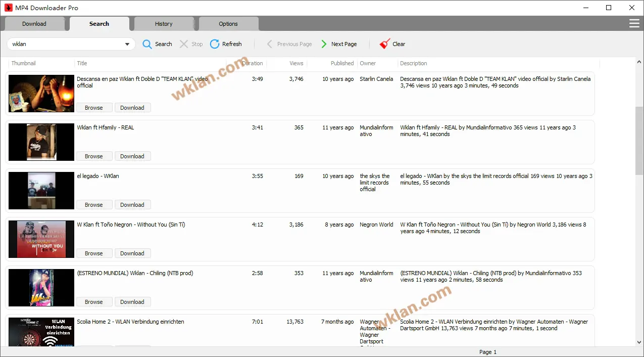Click 'Page 1' in status bar
The image size is (644, 357).
[488, 352]
